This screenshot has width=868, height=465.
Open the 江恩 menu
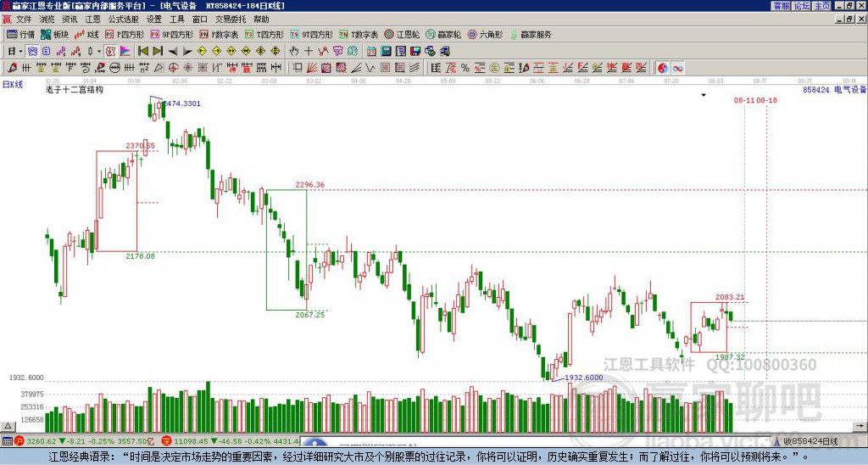click(92, 20)
